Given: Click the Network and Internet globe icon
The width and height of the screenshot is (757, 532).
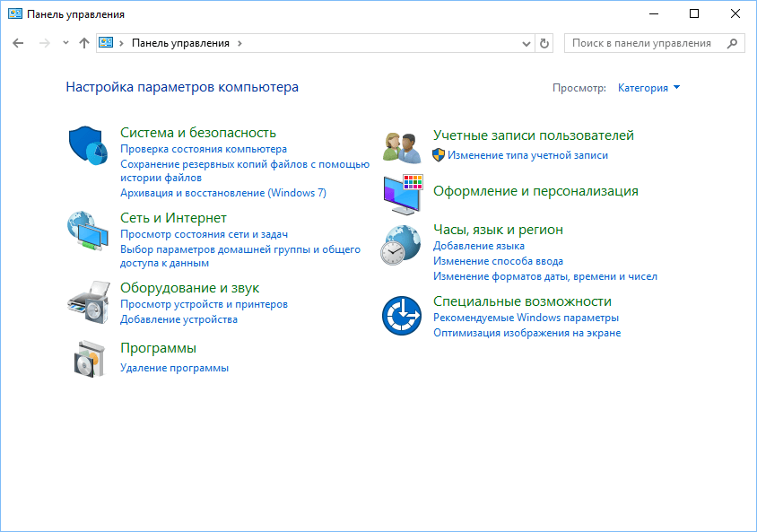Looking at the screenshot, I should point(88,231).
